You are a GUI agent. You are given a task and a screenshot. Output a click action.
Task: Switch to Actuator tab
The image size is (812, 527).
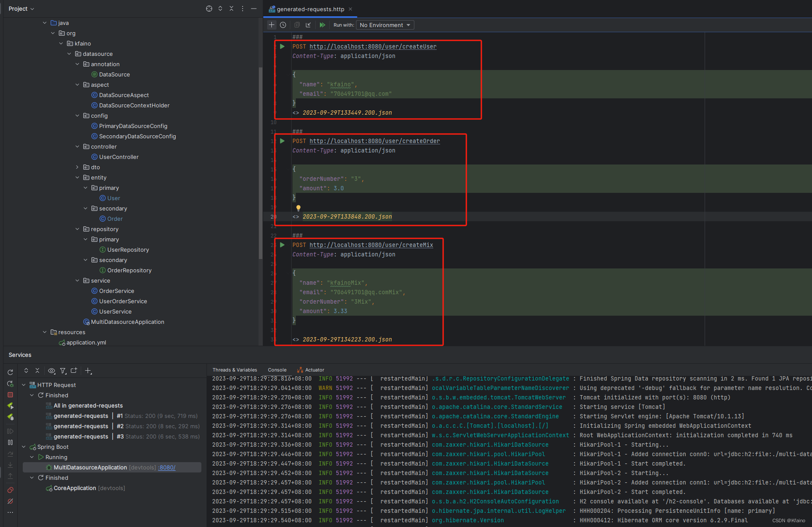point(310,370)
